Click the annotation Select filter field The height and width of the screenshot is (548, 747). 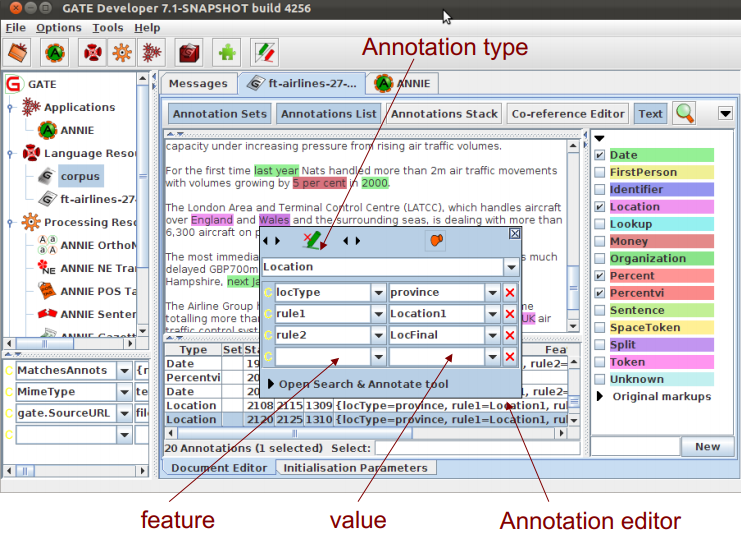click(477, 448)
